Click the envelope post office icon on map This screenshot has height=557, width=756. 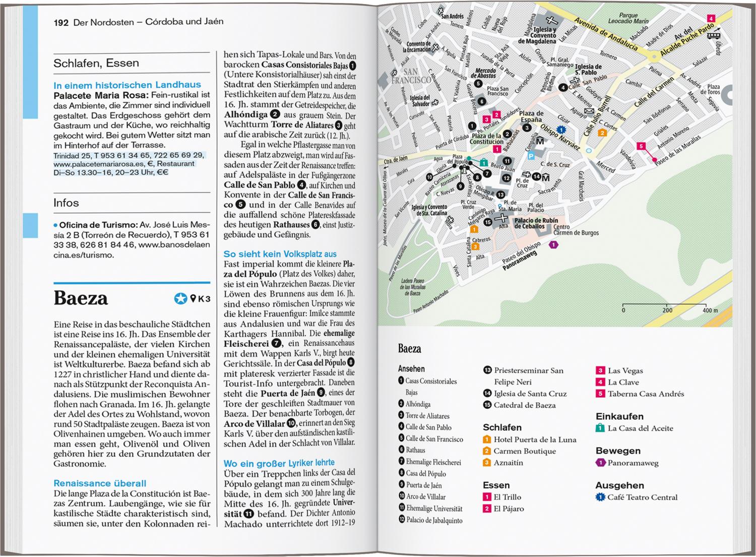click(589, 111)
